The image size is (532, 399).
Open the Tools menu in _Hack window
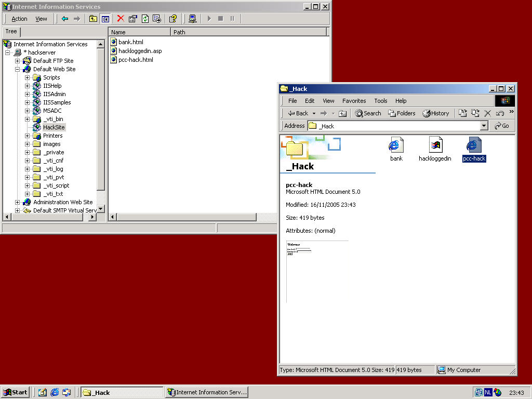tap(381, 101)
